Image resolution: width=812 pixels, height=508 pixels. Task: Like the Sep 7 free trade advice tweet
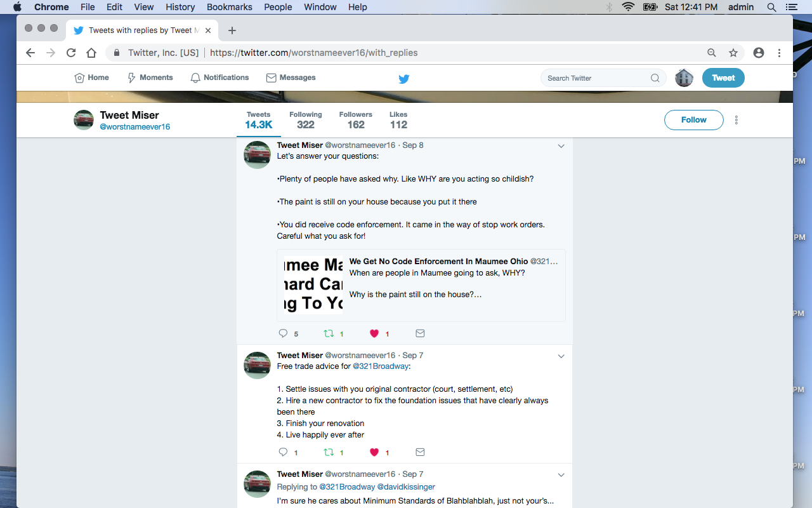coord(374,452)
